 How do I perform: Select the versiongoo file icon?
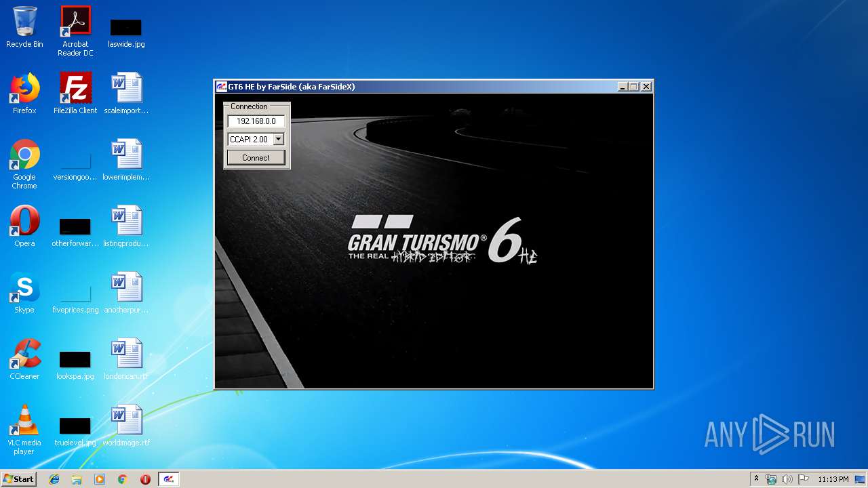(75, 167)
